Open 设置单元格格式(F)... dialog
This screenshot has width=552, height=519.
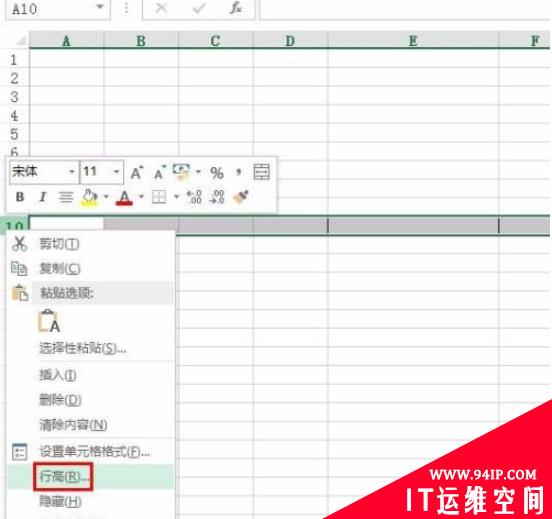94,451
